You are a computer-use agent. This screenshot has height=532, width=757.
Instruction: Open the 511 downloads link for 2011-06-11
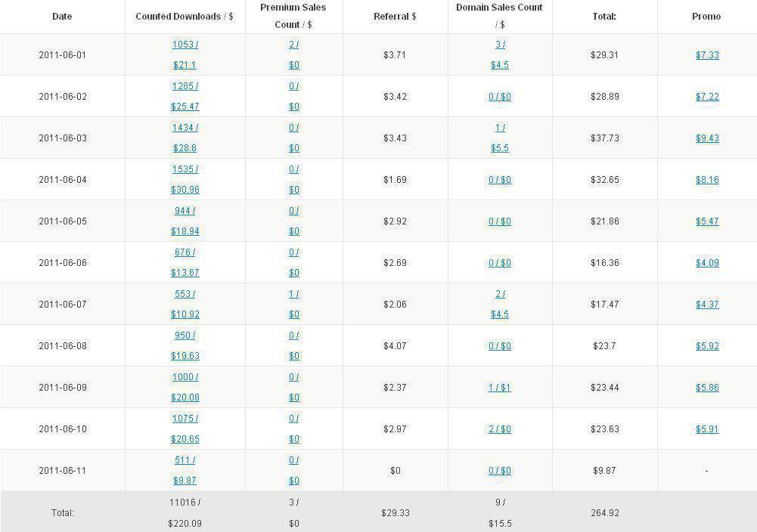tap(184, 460)
